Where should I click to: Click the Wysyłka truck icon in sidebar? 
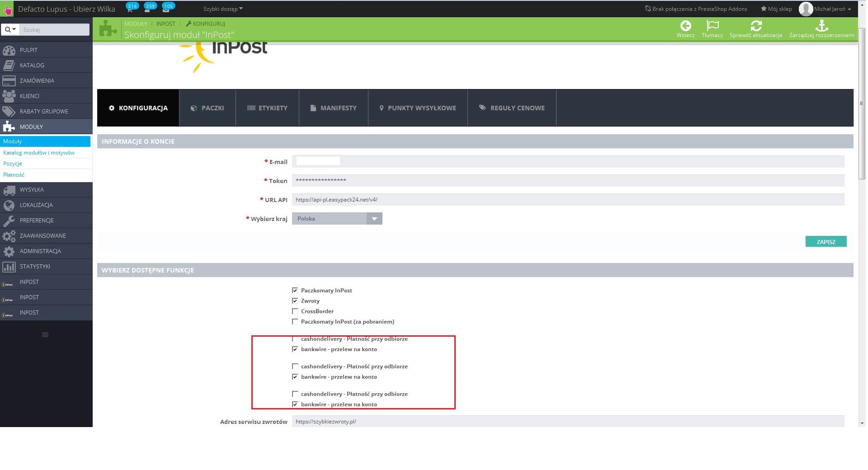coord(9,190)
